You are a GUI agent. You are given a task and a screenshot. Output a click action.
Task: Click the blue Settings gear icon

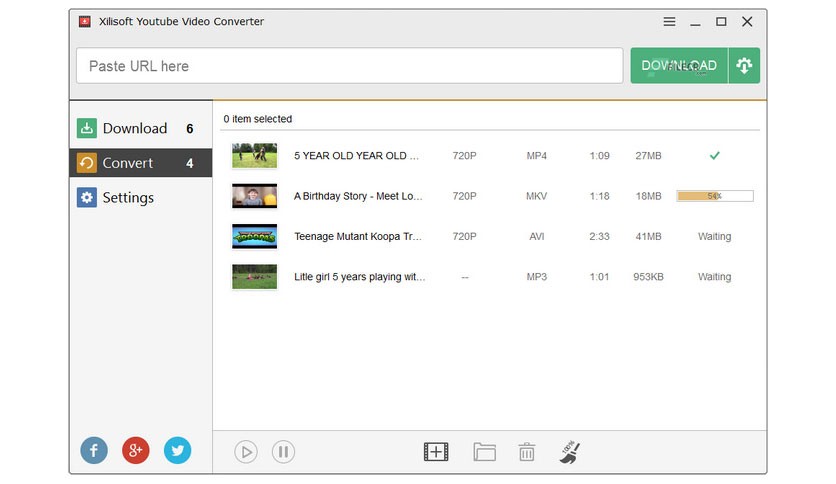pyautogui.click(x=86, y=197)
